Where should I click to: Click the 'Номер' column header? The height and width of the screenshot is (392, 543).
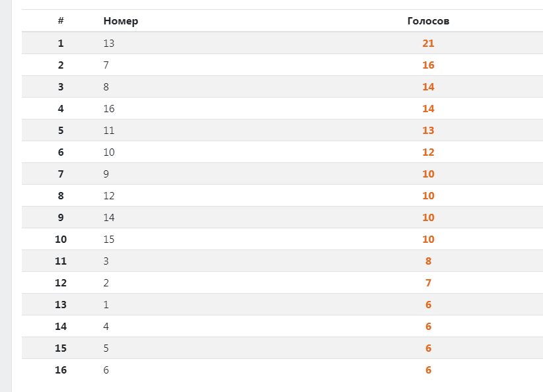(121, 21)
